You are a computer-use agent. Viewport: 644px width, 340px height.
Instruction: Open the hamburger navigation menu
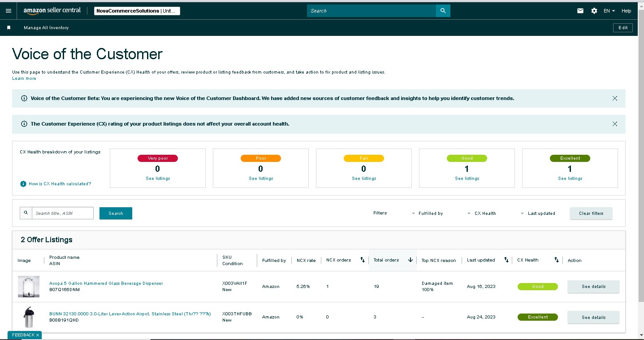9,11
